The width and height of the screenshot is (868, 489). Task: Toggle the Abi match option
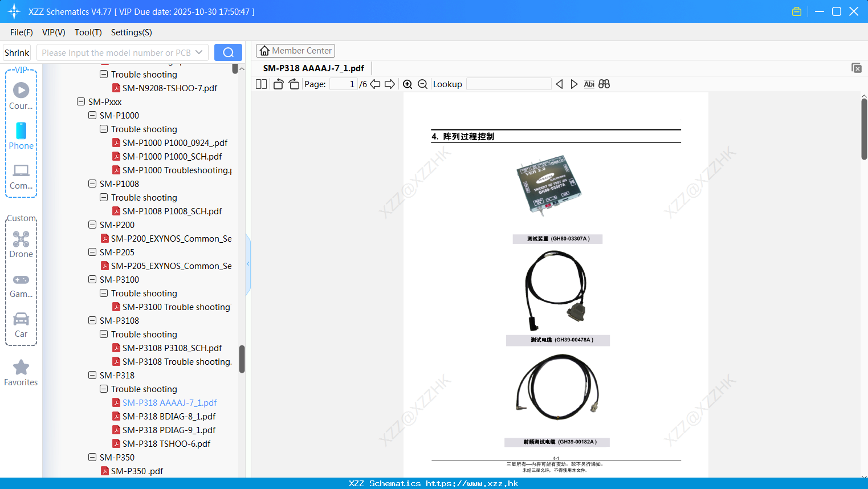[589, 84]
